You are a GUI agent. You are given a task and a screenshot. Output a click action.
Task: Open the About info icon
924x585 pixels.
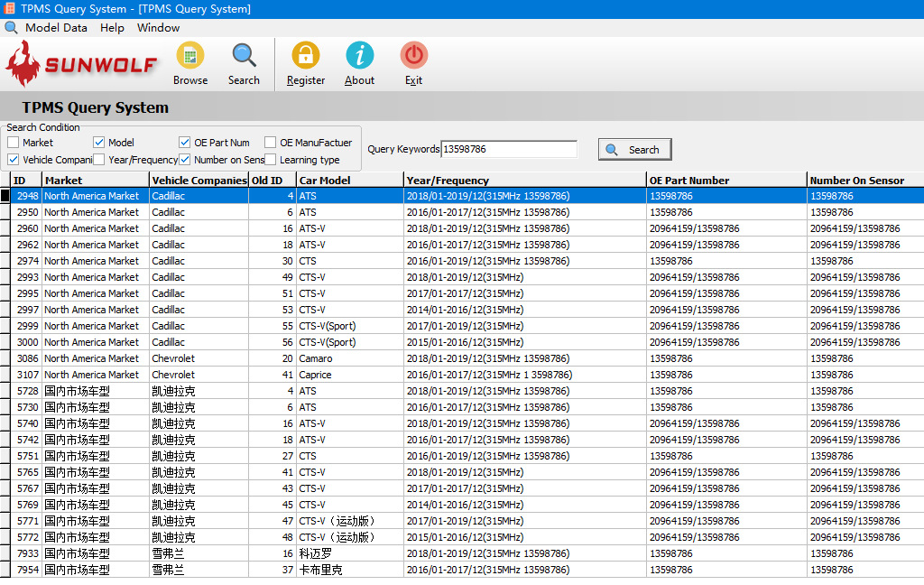(359, 56)
